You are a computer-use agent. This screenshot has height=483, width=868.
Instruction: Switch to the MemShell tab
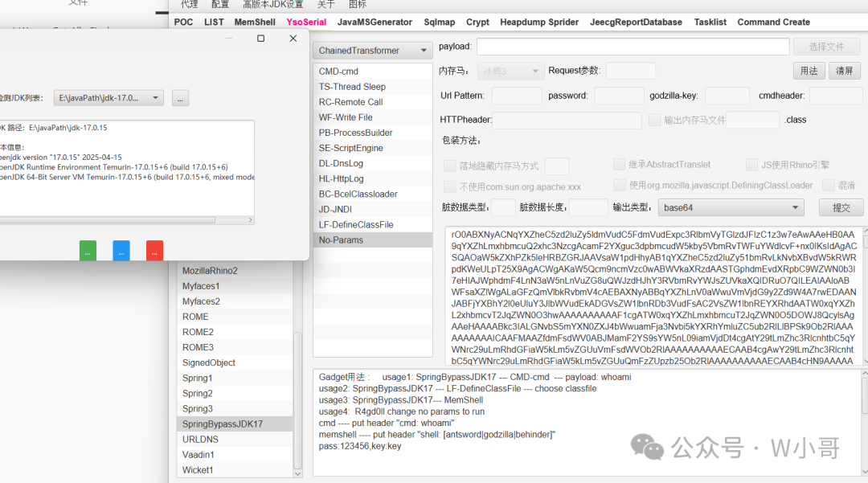click(x=255, y=23)
